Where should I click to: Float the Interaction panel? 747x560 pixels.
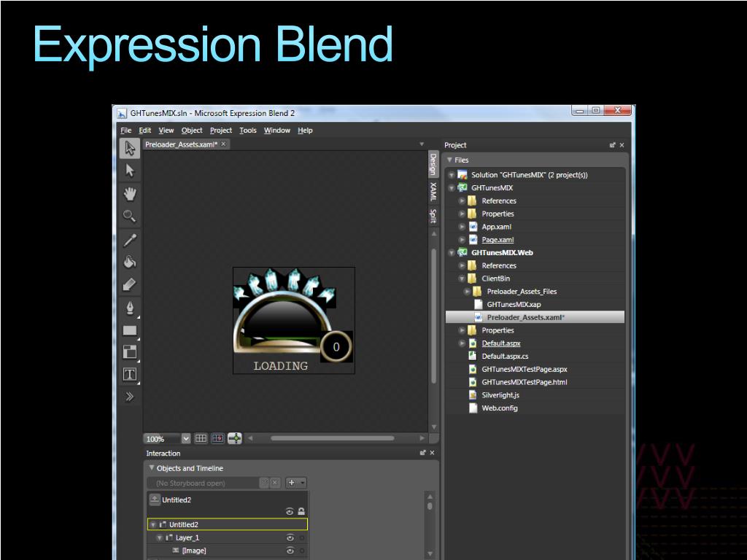(422, 453)
